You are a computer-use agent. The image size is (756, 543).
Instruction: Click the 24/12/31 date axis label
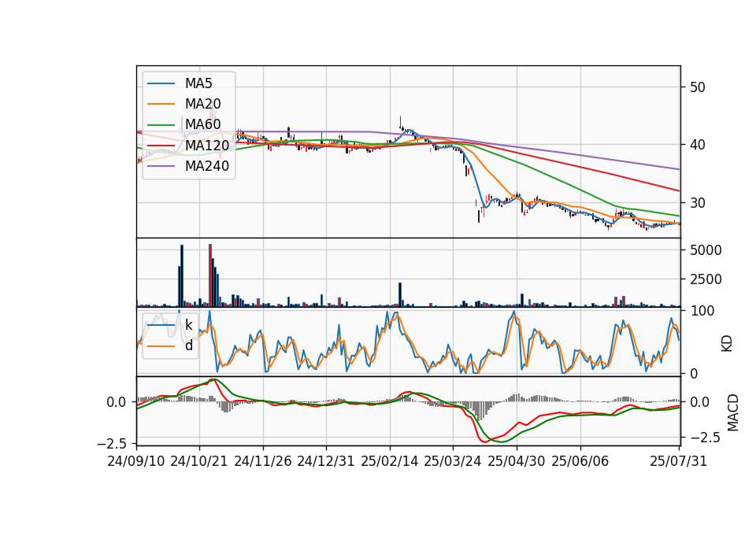(x=326, y=461)
